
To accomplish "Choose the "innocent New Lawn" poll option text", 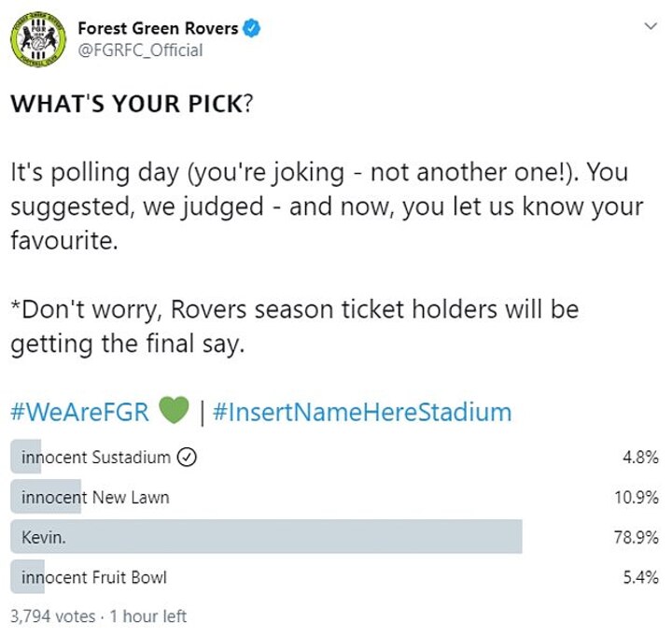I will point(95,497).
